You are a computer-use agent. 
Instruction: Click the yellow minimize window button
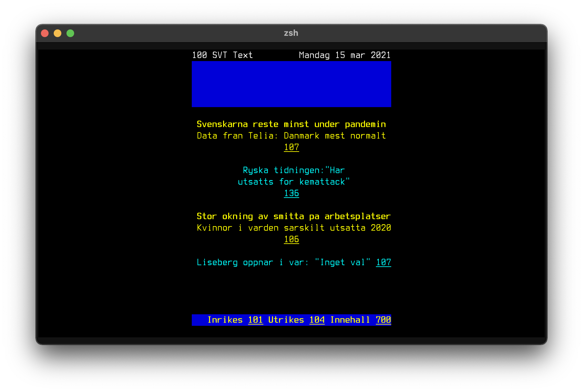point(58,33)
